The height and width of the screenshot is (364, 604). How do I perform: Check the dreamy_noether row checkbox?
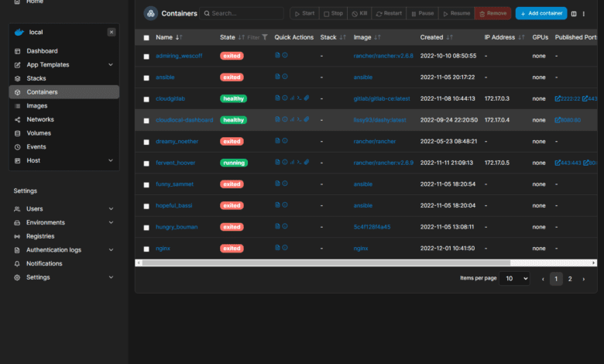(146, 143)
